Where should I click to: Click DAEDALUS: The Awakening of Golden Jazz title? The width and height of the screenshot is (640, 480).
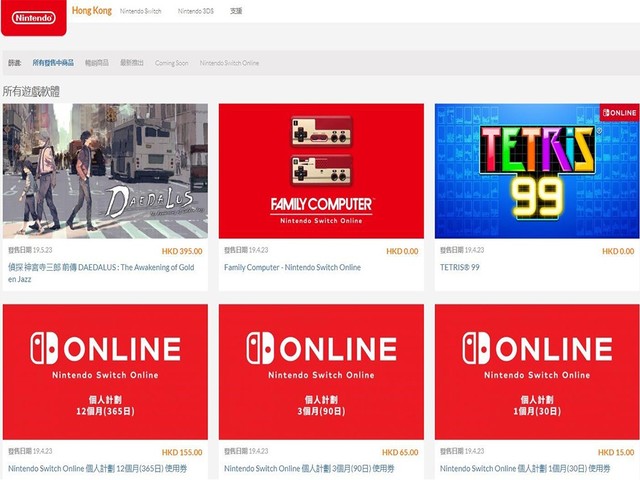tap(101, 273)
